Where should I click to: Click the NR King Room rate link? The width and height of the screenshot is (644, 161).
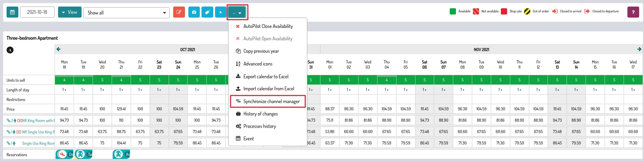click(37, 121)
